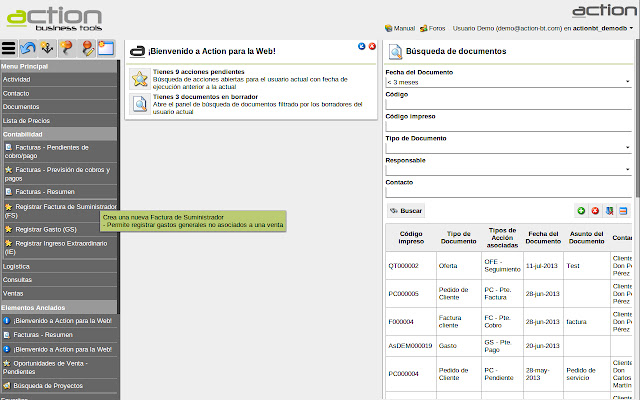Viewport: 640px width, 400px height.
Task: Expand the Consultas menu item
Action: tap(59, 280)
